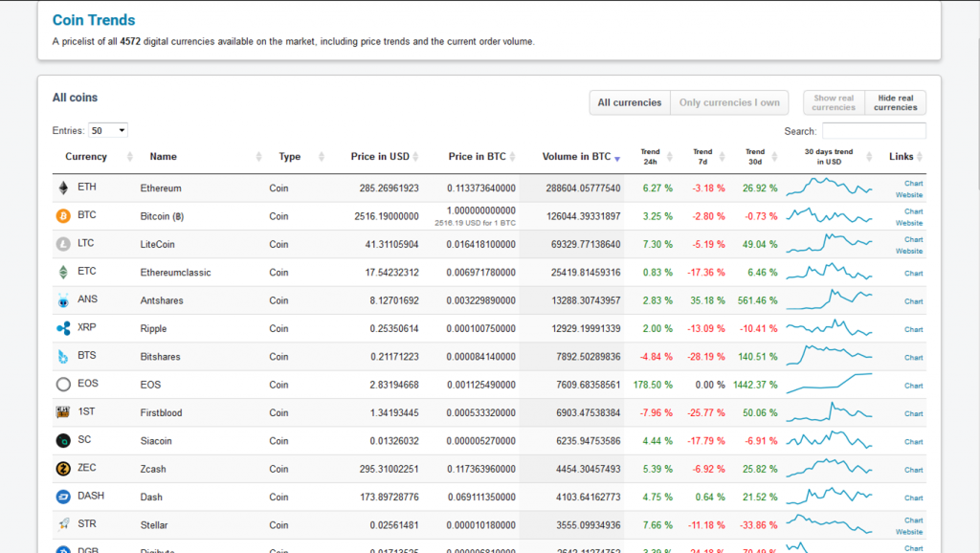Open the Antshares Chart link
This screenshot has height=553, width=980.
(913, 301)
